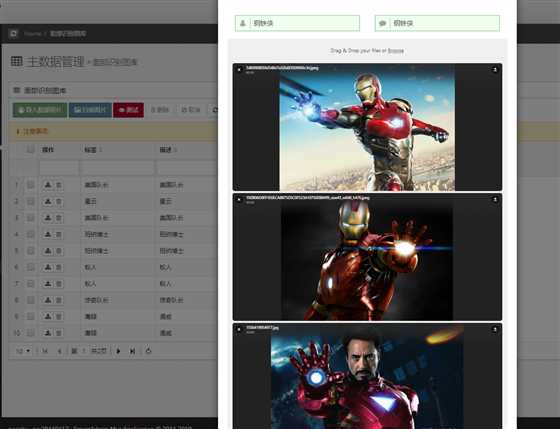Click the trash icon in row 1
The height and width of the screenshot is (429, 560).
tap(59, 185)
